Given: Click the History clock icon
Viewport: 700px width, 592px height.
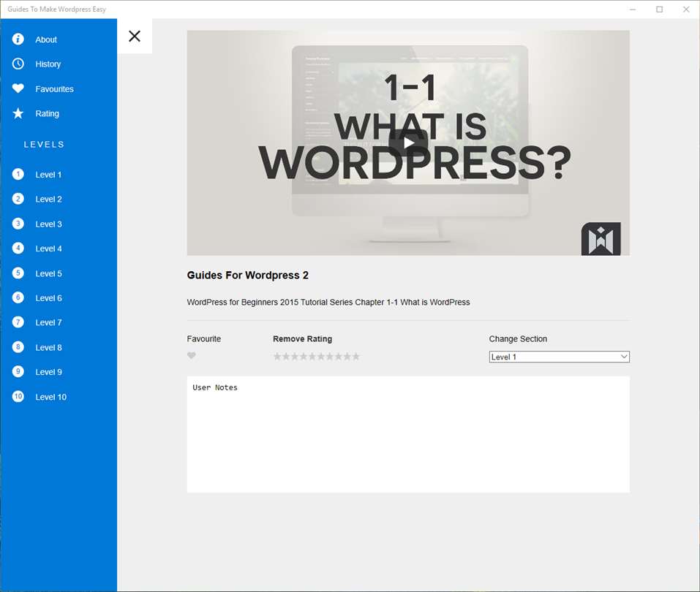Looking at the screenshot, I should click(x=18, y=64).
